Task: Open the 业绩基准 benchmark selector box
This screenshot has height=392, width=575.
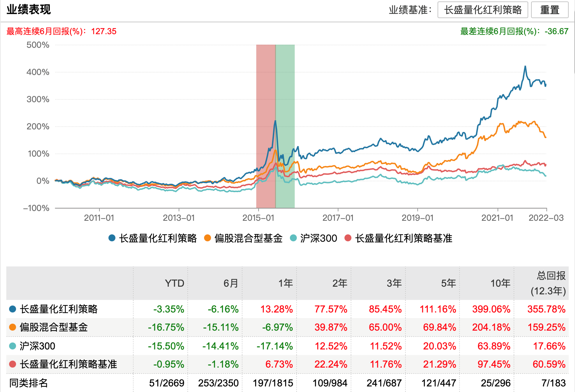Action: pos(483,10)
